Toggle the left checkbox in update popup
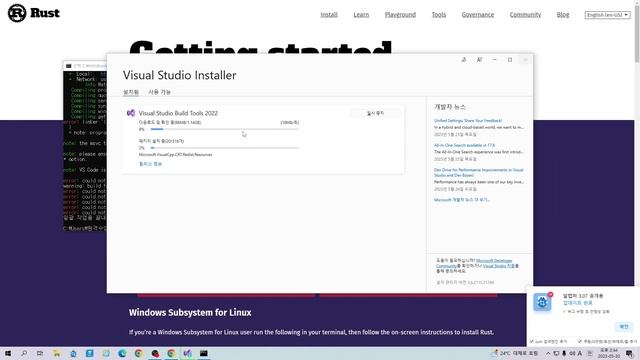This screenshot has height=360, width=640. pyautogui.click(x=531, y=341)
